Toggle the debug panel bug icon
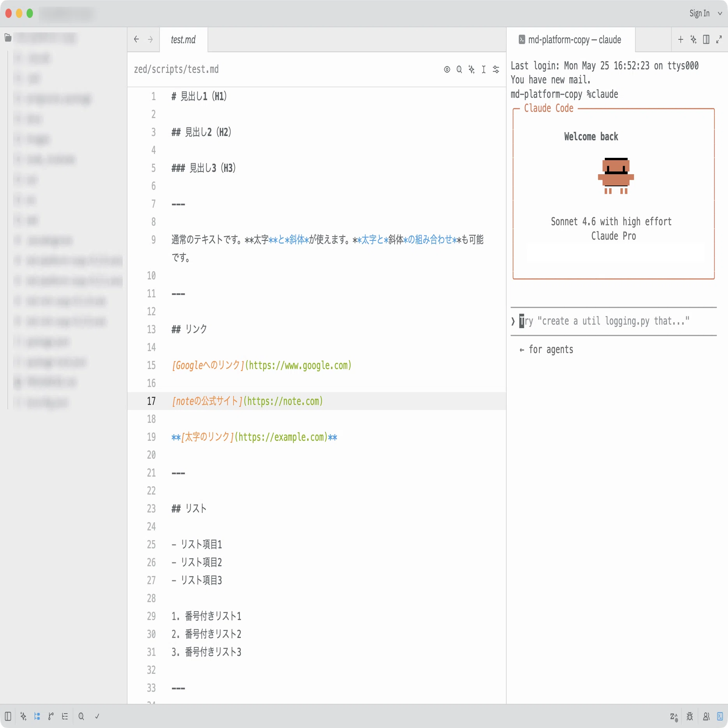Image resolution: width=728 pixels, height=728 pixels. click(690, 716)
